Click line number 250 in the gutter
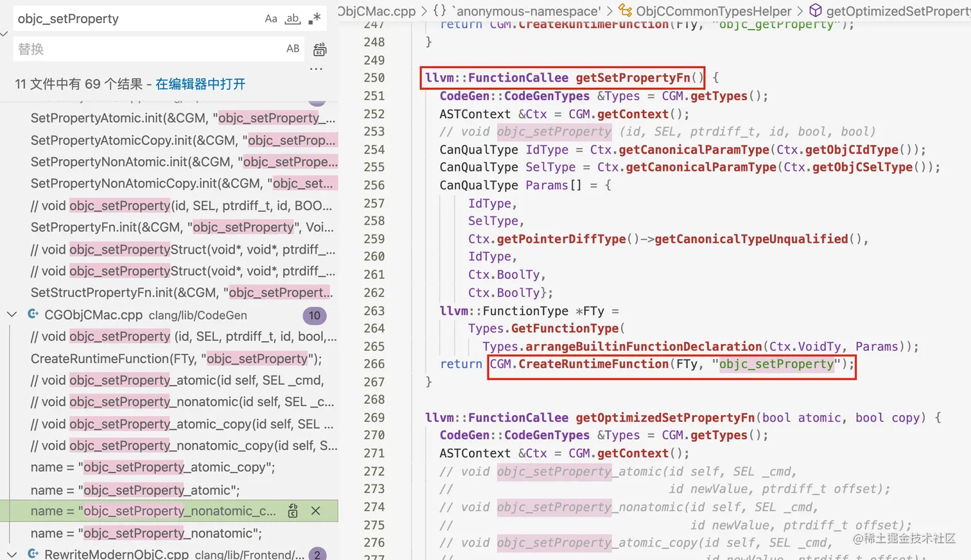The height and width of the screenshot is (560, 971). pyautogui.click(x=374, y=78)
